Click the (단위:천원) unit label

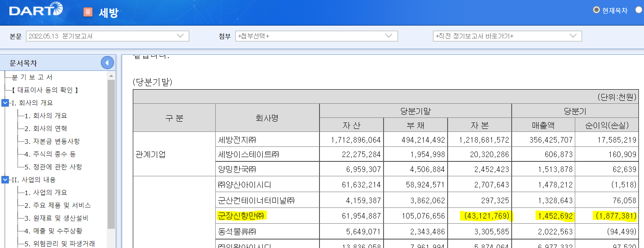pos(617,97)
